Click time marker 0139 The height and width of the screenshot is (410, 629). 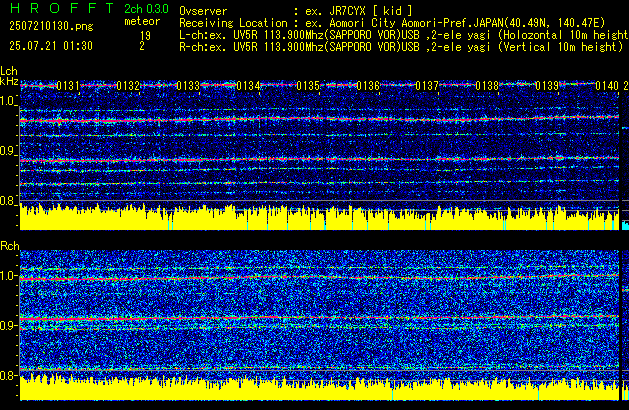pos(547,85)
